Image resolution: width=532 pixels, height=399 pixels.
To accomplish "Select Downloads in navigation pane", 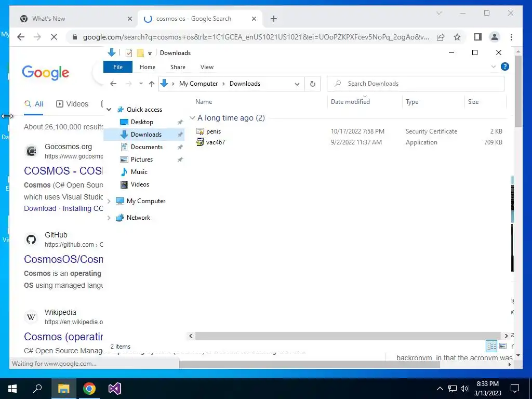I will pos(146,135).
